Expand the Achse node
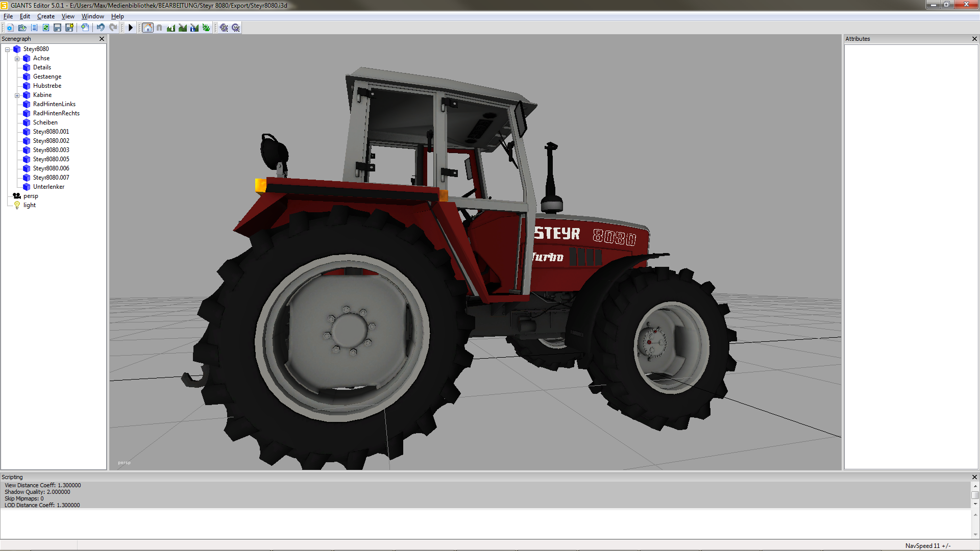This screenshot has width=980, height=551. point(17,59)
